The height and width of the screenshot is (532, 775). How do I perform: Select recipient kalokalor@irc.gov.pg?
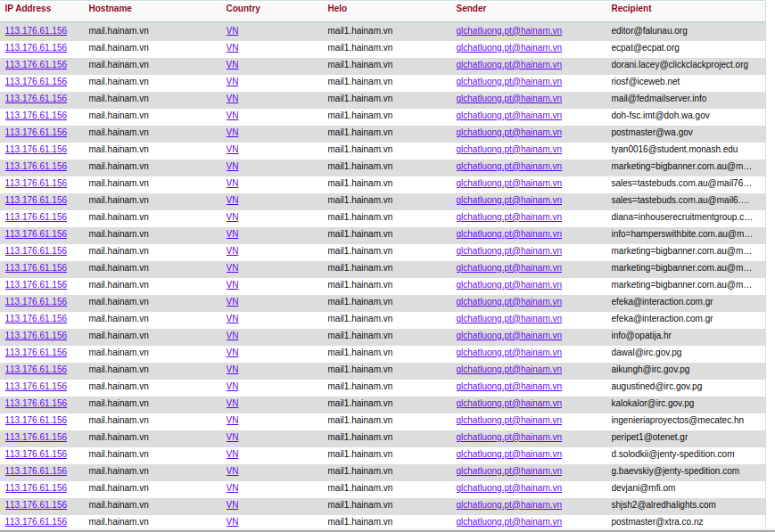[653, 404]
